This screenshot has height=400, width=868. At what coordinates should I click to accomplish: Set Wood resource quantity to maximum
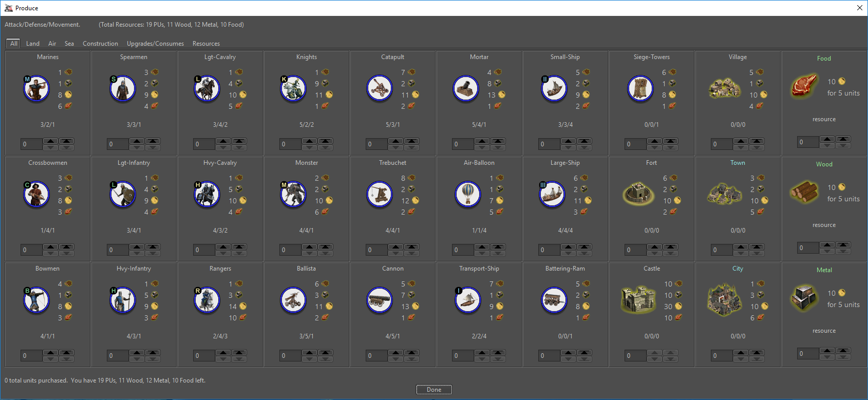tap(843, 245)
